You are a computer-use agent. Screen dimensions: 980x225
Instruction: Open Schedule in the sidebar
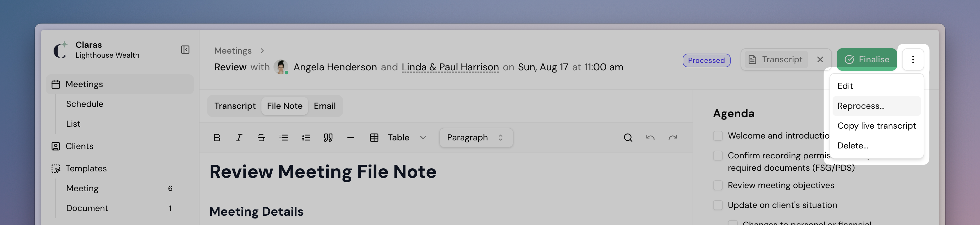(85, 104)
